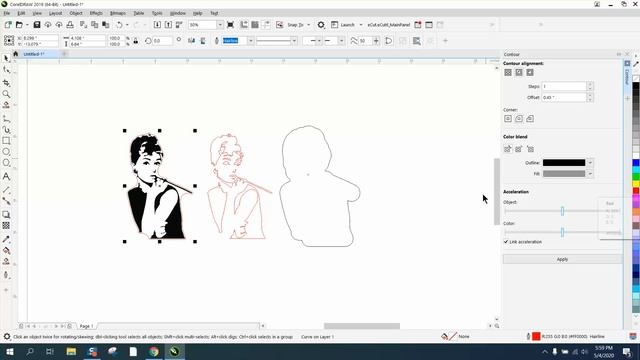Select the Color Eyedropper tool

6,239
